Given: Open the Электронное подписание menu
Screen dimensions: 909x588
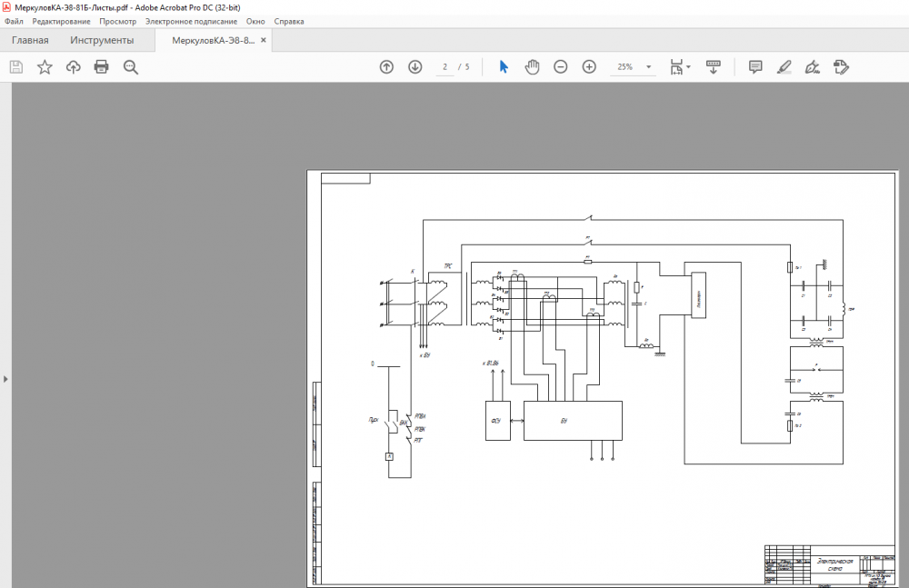Looking at the screenshot, I should [x=192, y=21].
